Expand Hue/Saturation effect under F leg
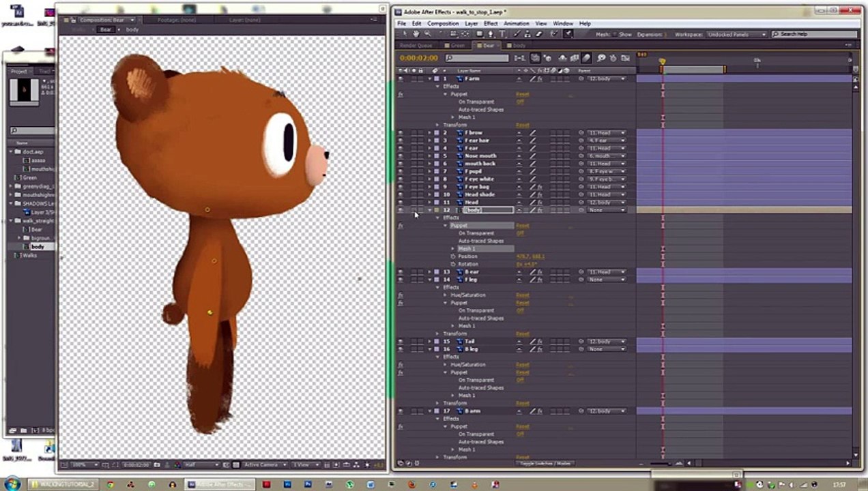This screenshot has height=491, width=868. [x=446, y=295]
